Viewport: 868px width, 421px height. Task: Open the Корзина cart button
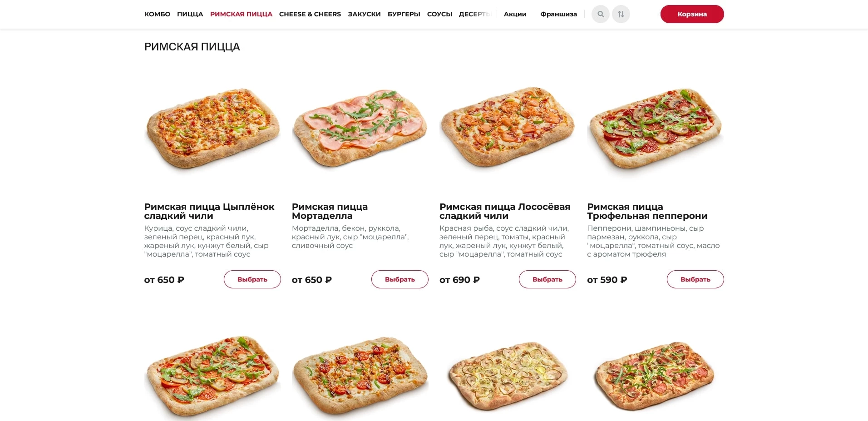(x=692, y=14)
